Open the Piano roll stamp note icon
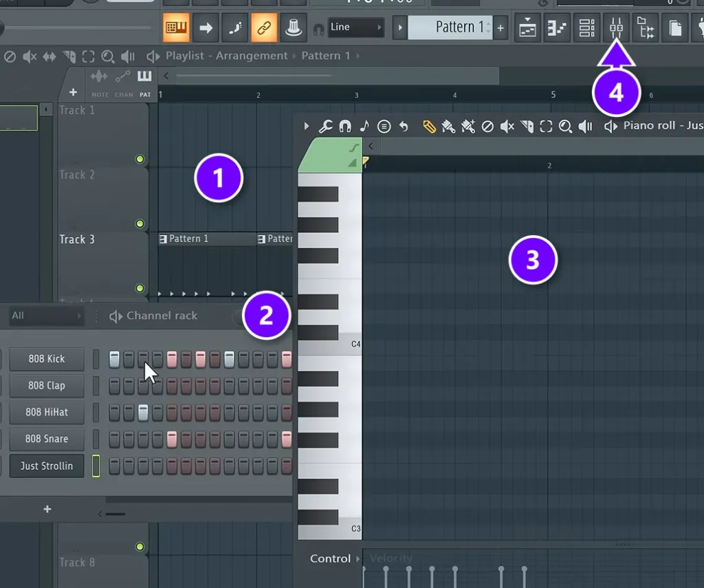Screen dimensions: 704x588 coord(364,127)
